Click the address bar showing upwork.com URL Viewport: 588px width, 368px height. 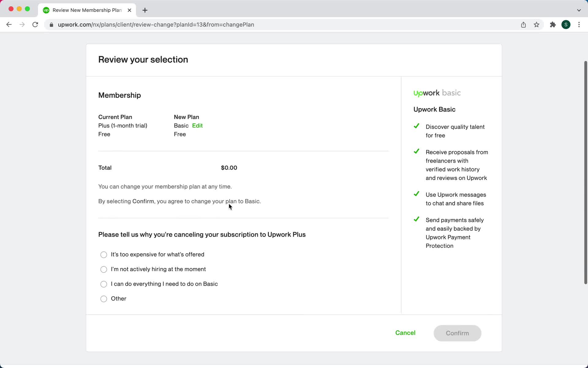[x=156, y=24]
